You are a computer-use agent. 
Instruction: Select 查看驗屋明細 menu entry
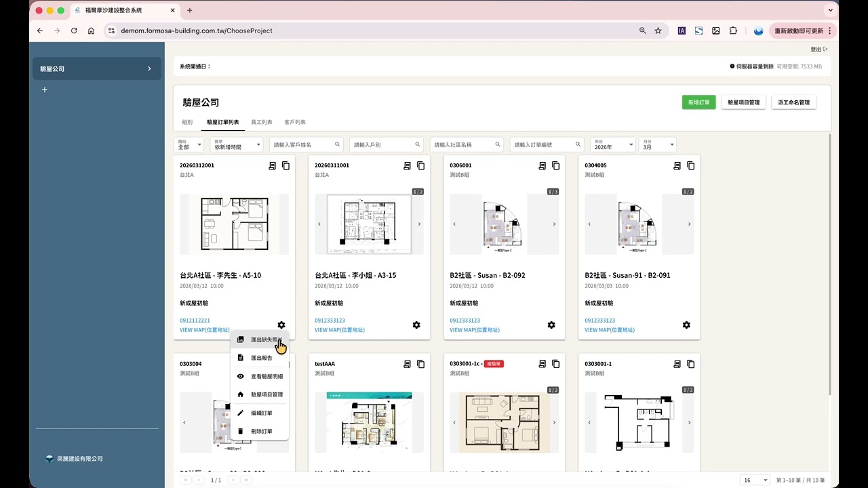coord(260,376)
